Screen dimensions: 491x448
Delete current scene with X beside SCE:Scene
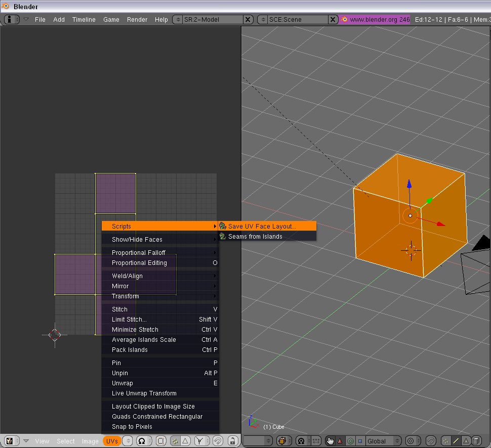pyautogui.click(x=333, y=19)
